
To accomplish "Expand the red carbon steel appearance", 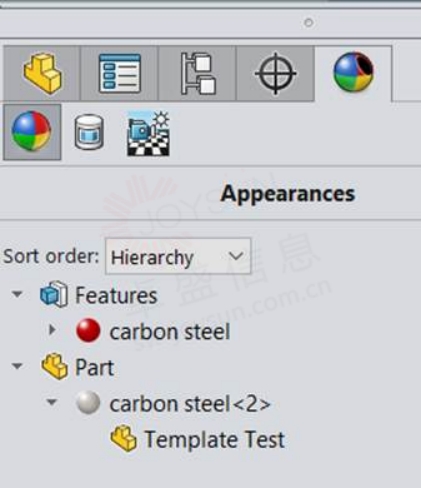I will click(52, 330).
